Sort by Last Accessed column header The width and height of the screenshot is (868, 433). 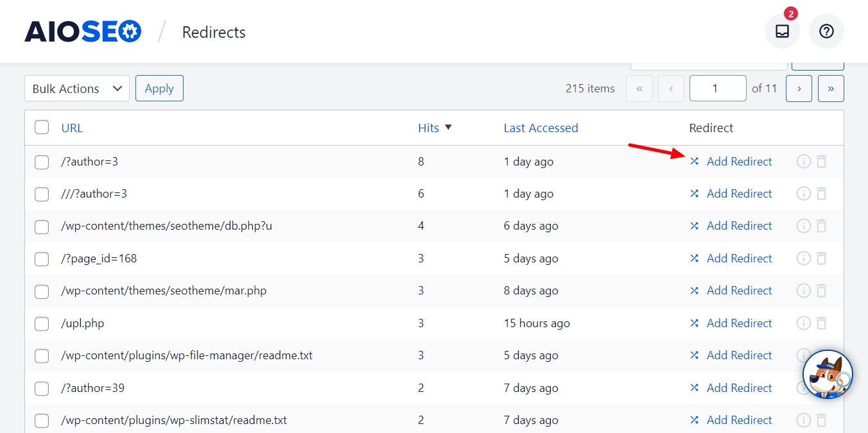click(541, 128)
